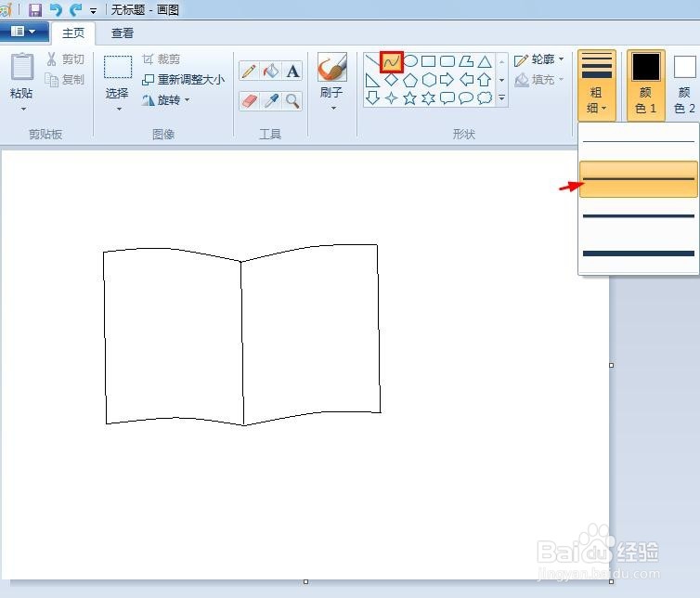This screenshot has width=700, height=598.
Task: Open the quick access toolbar customize arrow
Action: (93, 11)
